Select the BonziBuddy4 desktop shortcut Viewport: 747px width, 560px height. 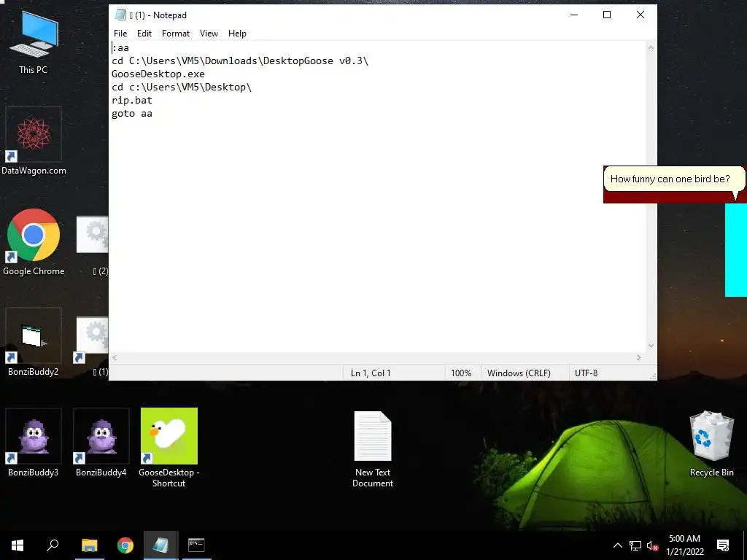101,443
